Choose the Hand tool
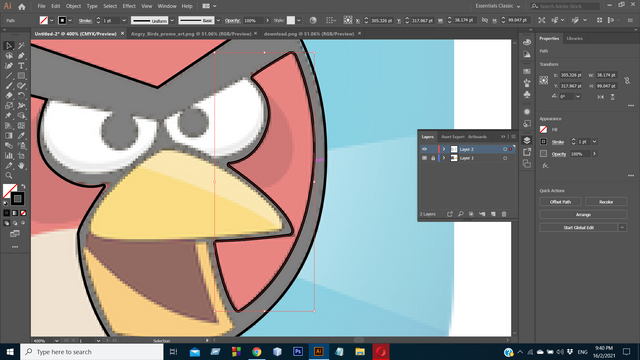The width and height of the screenshot is (640, 360). tap(21, 166)
